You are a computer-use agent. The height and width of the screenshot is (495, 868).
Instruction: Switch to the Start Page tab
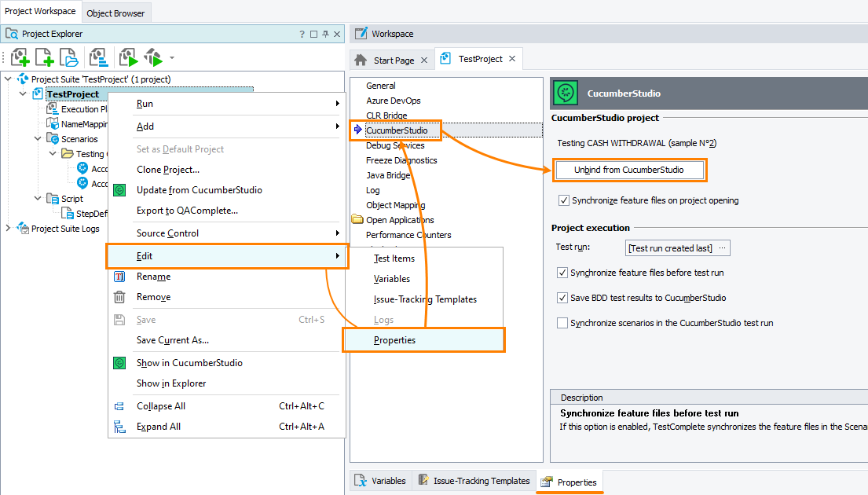click(394, 60)
